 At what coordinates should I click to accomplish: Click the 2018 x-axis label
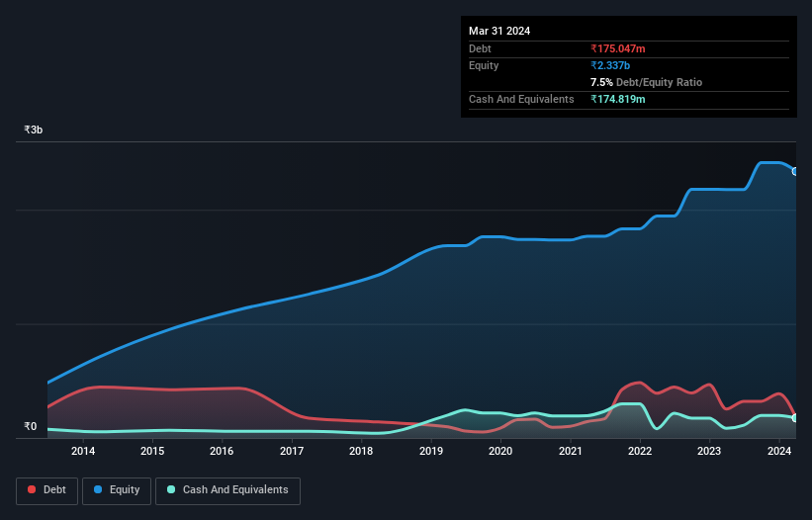coord(361,451)
